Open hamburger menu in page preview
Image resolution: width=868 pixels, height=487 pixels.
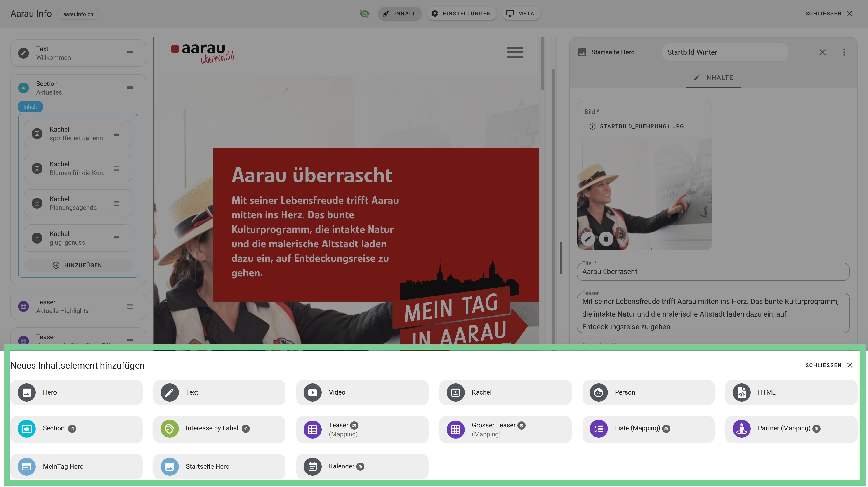coord(515,52)
